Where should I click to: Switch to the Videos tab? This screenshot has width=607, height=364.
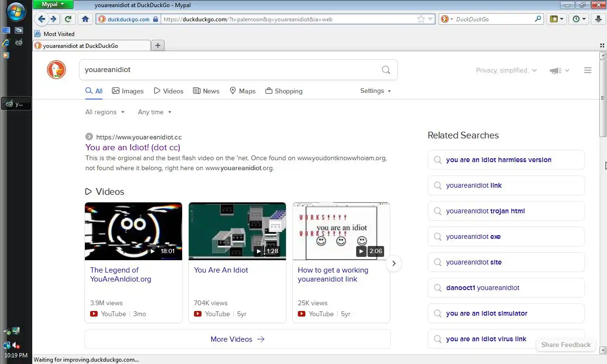(168, 91)
